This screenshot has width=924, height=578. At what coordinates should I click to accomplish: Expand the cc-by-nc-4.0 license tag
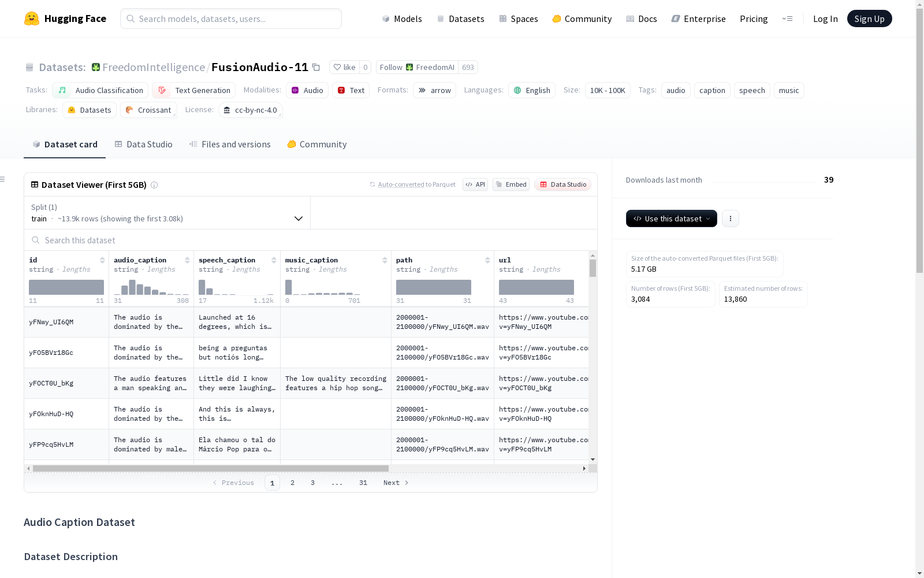[x=251, y=110]
